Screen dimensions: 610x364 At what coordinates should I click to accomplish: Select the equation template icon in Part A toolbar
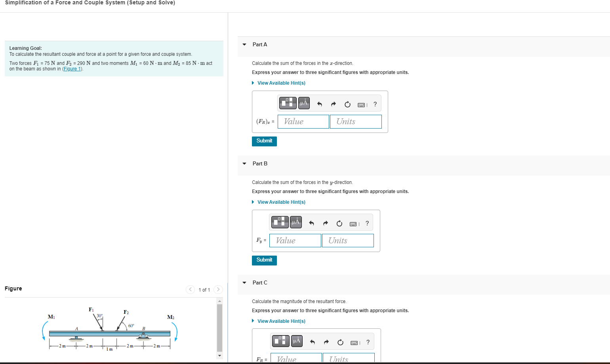pos(288,103)
